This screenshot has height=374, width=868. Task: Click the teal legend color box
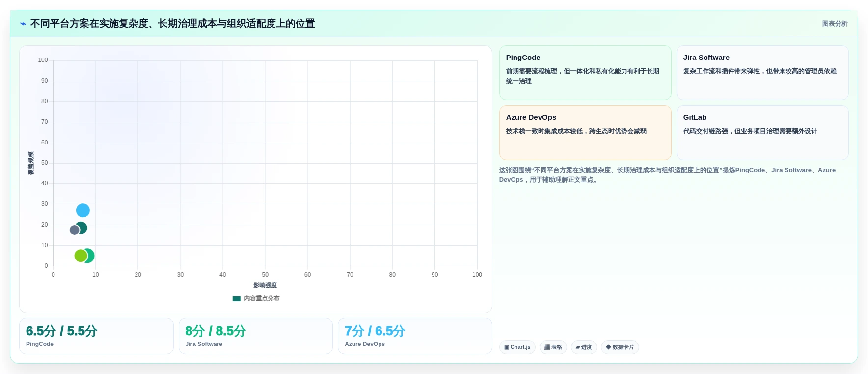[x=237, y=298]
